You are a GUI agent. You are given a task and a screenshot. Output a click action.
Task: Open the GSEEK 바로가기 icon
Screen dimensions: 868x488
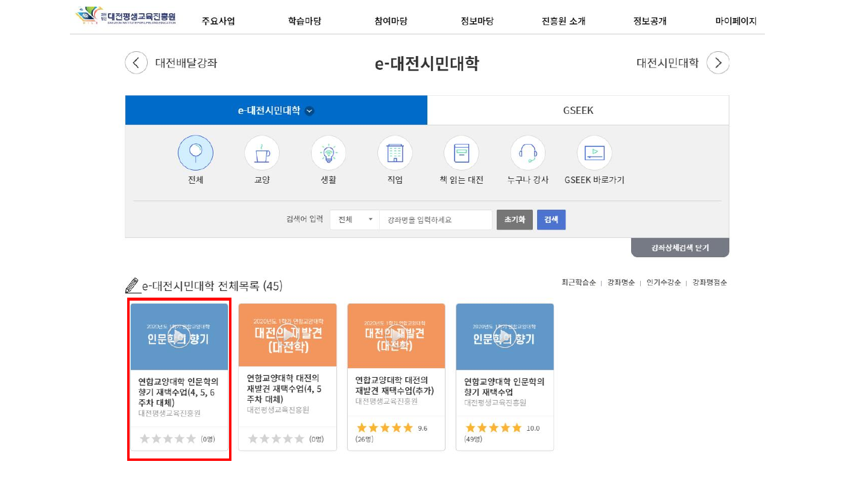(594, 153)
